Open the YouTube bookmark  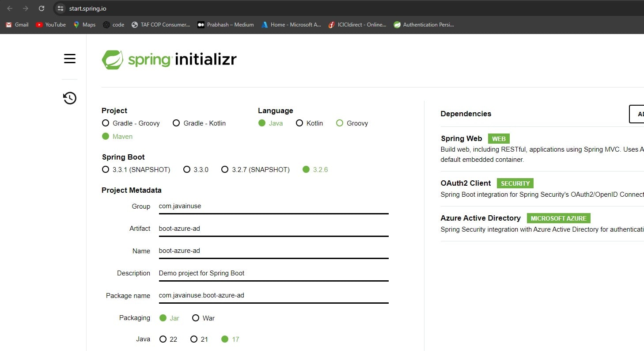51,25
